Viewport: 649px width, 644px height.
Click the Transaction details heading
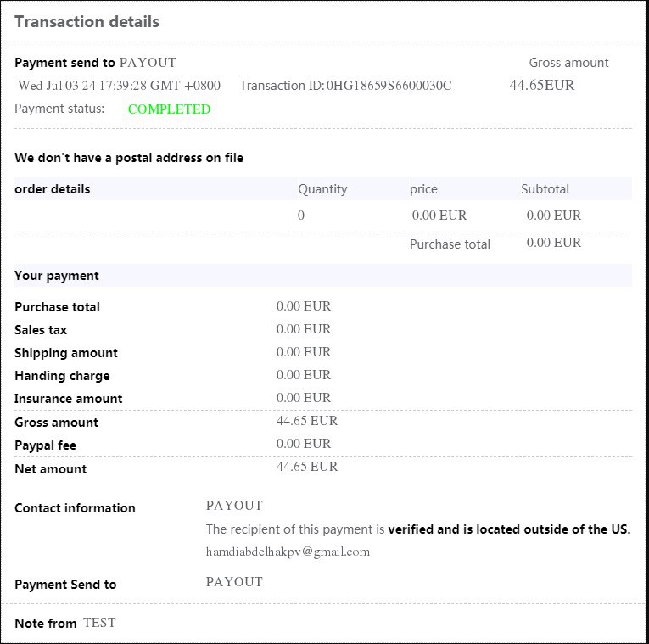point(87,22)
